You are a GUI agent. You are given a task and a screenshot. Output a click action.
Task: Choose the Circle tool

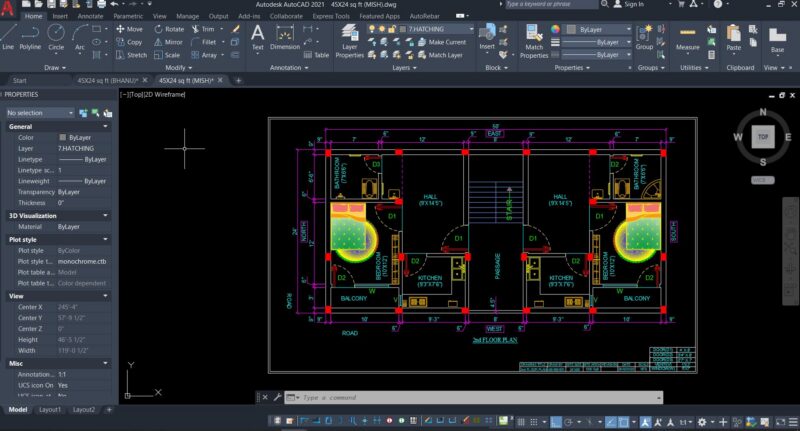click(x=56, y=37)
